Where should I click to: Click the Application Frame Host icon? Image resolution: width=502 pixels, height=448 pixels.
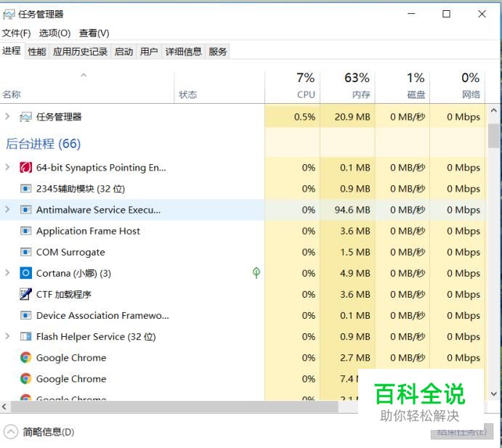coord(25,231)
